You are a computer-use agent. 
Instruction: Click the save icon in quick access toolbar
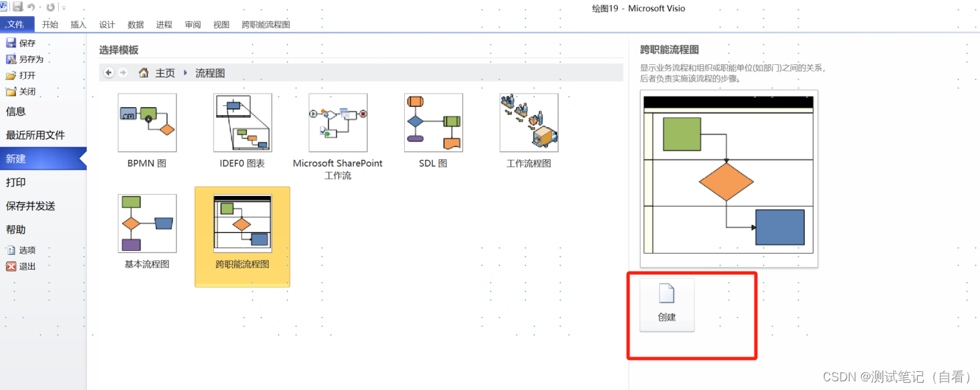18,7
